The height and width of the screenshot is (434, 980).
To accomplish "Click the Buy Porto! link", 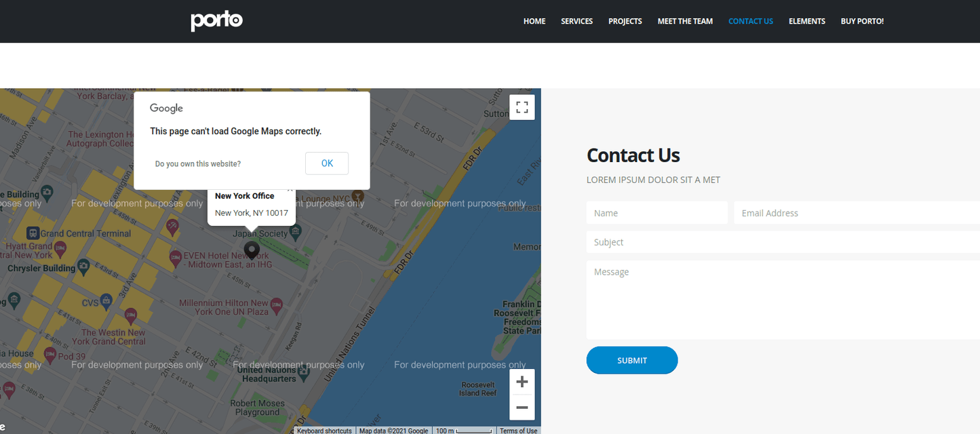I will click(x=862, y=21).
